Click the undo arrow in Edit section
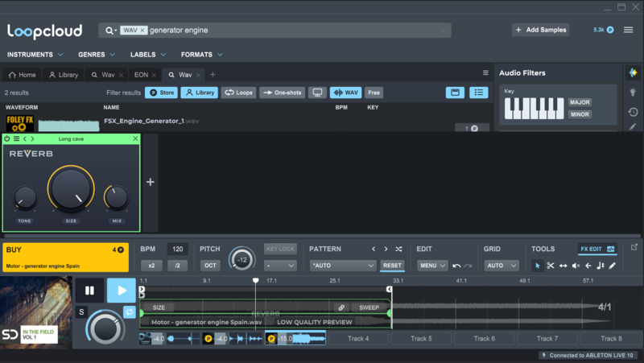The width and height of the screenshot is (644, 363). (456, 266)
